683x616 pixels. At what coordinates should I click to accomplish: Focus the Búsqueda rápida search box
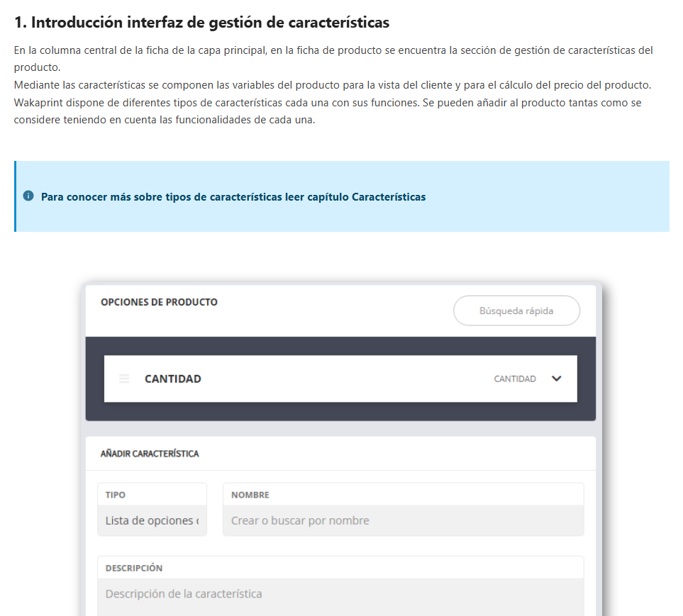pos(516,310)
